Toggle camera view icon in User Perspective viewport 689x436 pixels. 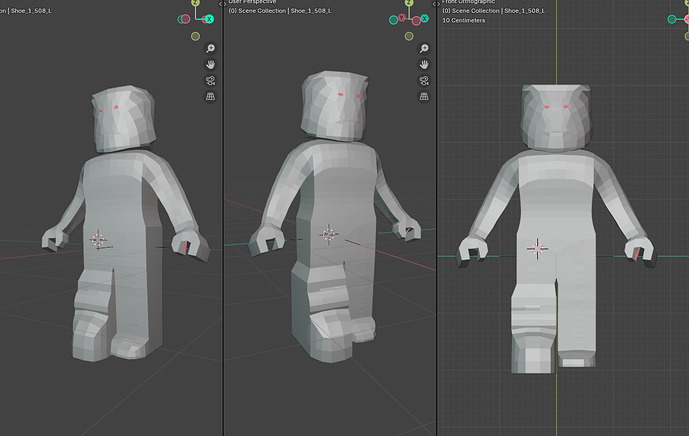[424, 80]
